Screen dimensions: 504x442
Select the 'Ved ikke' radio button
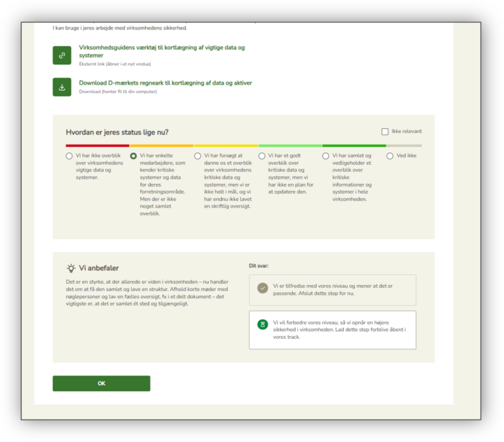pyautogui.click(x=390, y=156)
